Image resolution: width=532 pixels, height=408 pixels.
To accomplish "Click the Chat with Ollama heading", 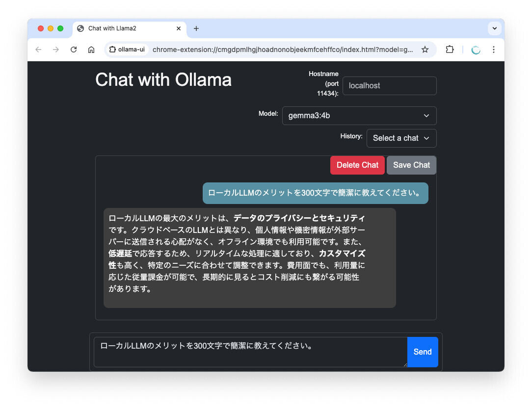I will (163, 80).
